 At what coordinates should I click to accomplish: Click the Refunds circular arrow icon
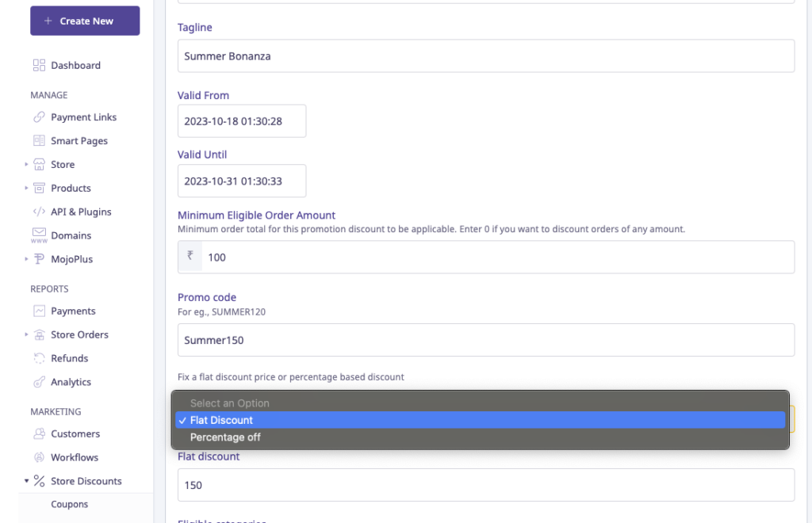(39, 358)
